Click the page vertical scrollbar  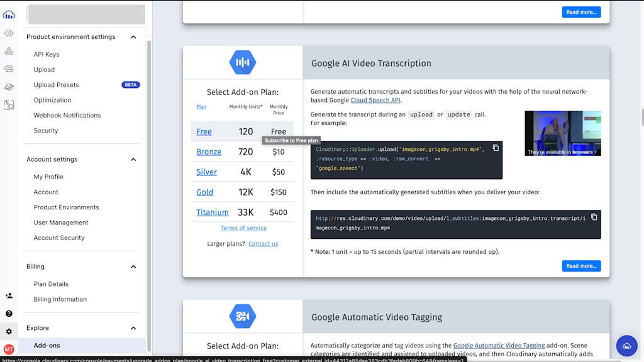point(642,117)
